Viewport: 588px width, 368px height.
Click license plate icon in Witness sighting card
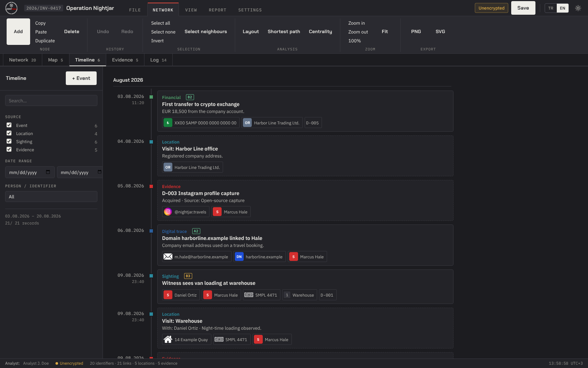[x=249, y=295]
